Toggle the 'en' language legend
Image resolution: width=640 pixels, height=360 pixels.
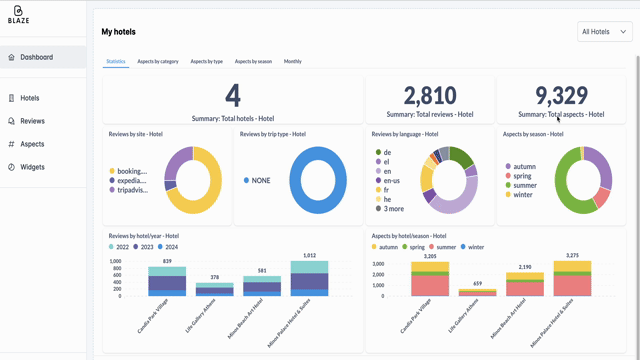[383, 171]
